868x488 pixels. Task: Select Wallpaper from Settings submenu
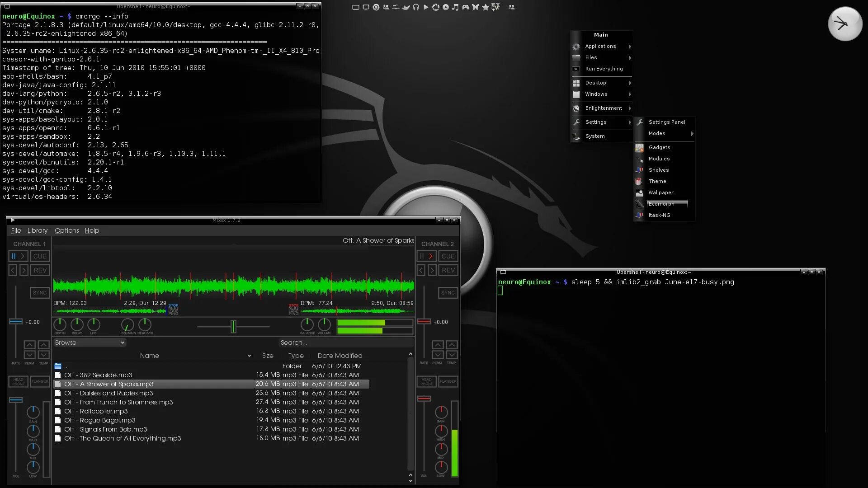660,192
